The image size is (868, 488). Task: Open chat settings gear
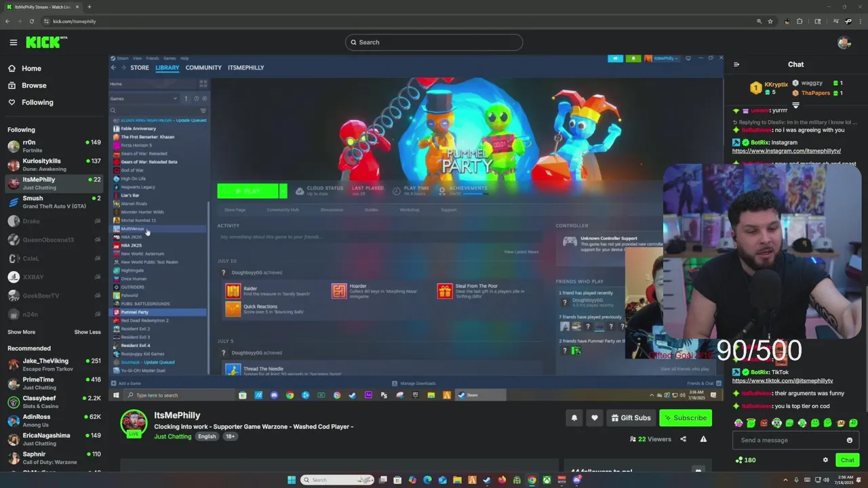(x=825, y=460)
